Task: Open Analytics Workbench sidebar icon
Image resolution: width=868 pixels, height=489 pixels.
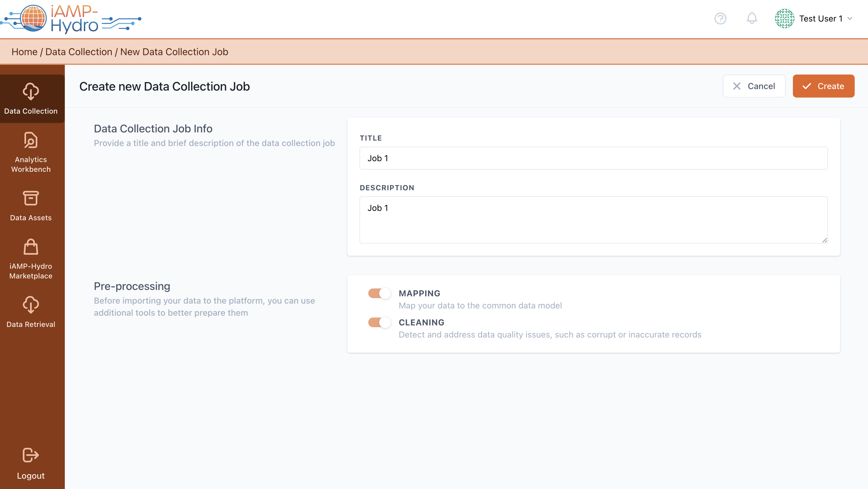Action: 31,140
